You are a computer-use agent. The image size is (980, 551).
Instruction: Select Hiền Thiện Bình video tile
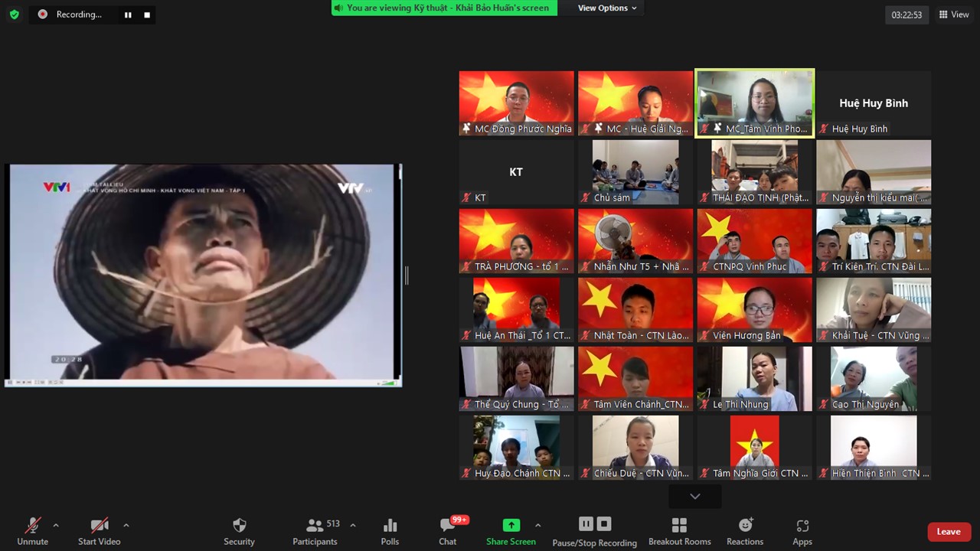(874, 448)
